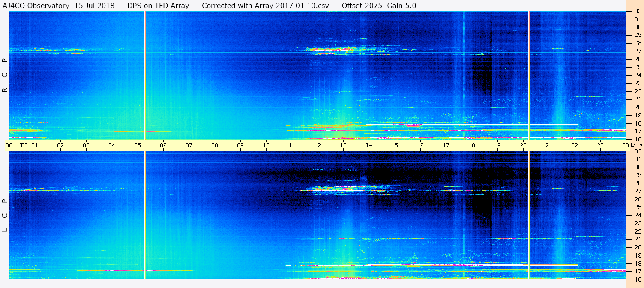Select the 22 hour mark on UTC axis
This screenshot has height=288, width=644.
pos(575,145)
